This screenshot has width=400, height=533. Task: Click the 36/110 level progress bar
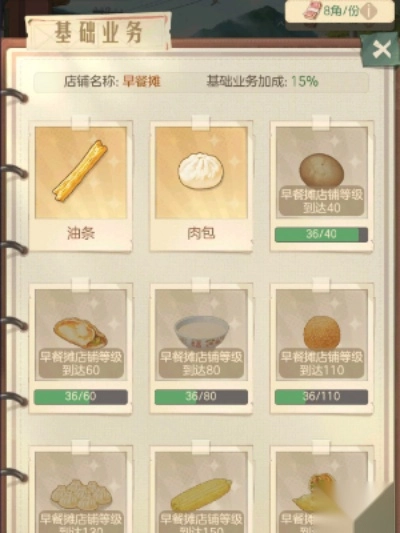(321, 397)
